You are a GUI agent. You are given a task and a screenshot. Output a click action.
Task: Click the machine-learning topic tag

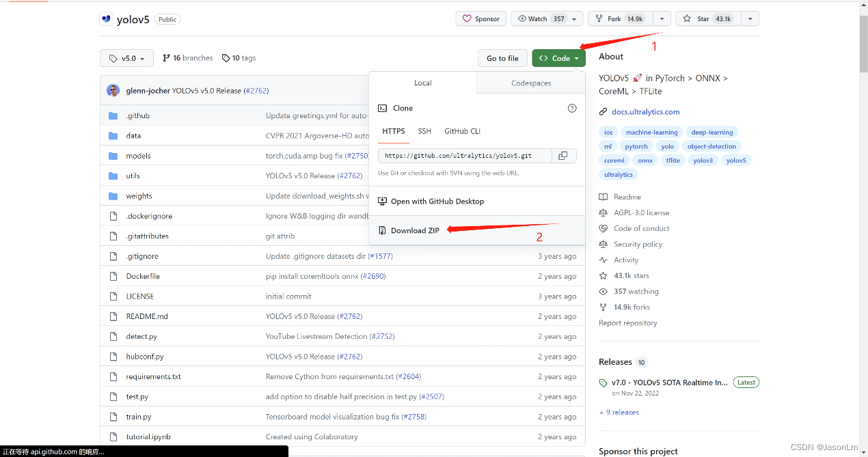click(x=652, y=133)
